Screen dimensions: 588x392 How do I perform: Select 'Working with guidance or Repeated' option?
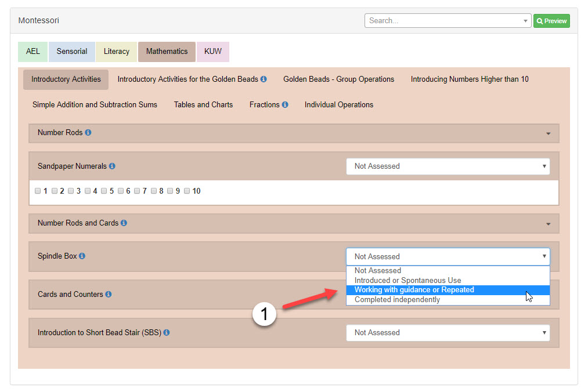click(x=448, y=290)
